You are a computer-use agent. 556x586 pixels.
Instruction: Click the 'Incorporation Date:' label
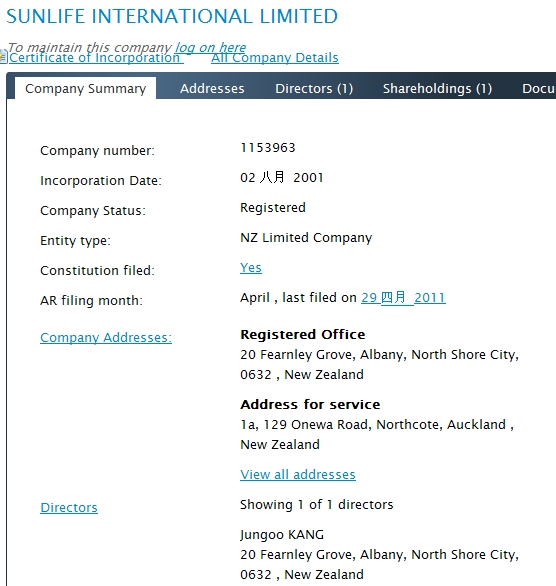(101, 181)
